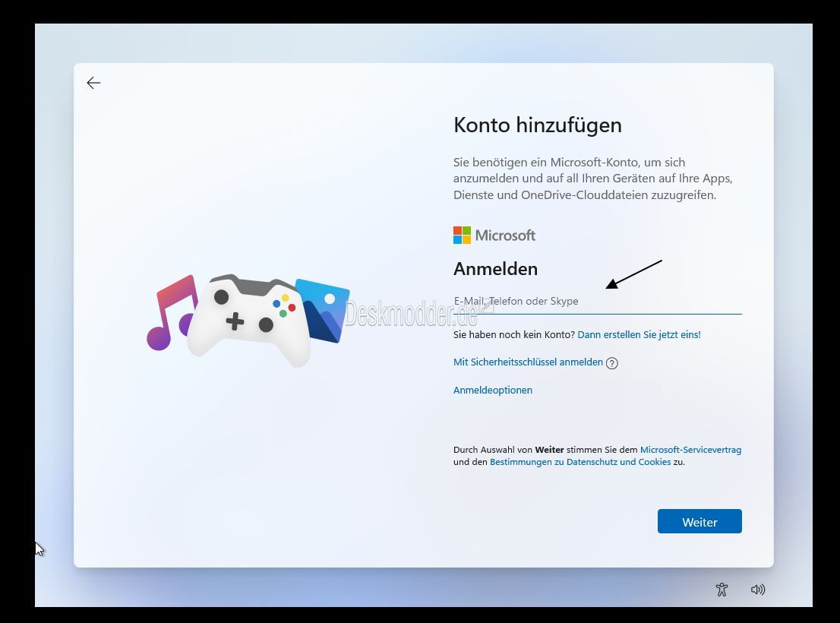The image size is (840, 623).
Task: Click the Weiter button
Action: [699, 521]
